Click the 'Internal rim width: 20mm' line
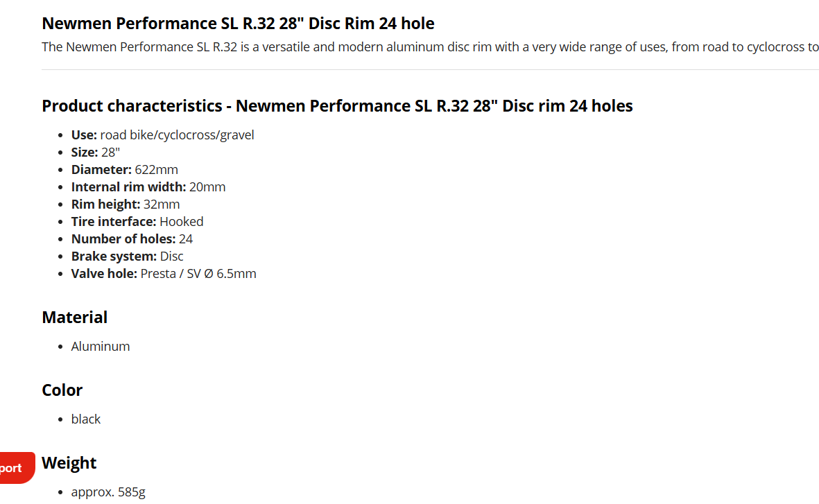 148,187
